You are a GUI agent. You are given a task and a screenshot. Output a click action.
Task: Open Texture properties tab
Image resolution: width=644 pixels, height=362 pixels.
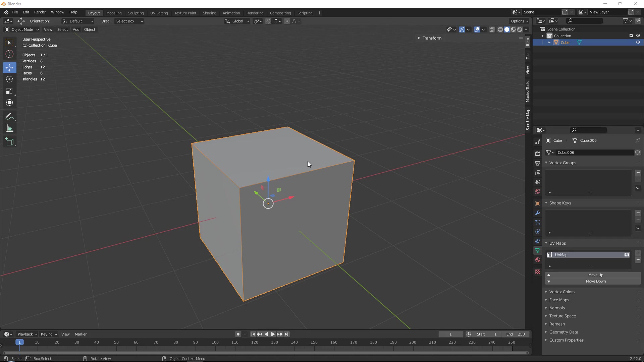tap(538, 272)
